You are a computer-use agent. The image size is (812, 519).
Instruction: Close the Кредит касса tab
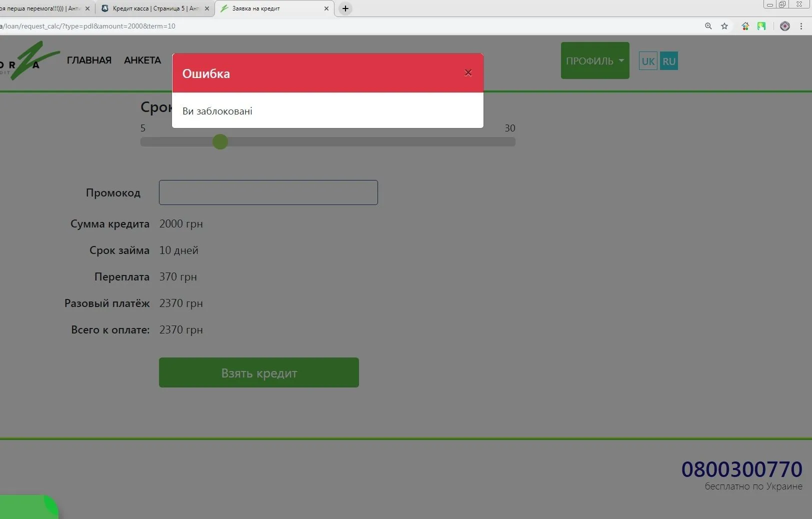(207, 8)
